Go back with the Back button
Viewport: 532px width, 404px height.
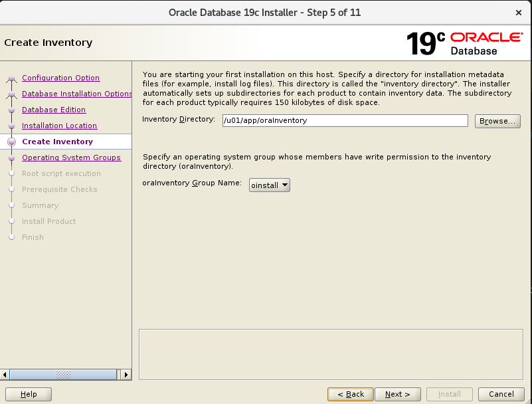[x=351, y=394]
